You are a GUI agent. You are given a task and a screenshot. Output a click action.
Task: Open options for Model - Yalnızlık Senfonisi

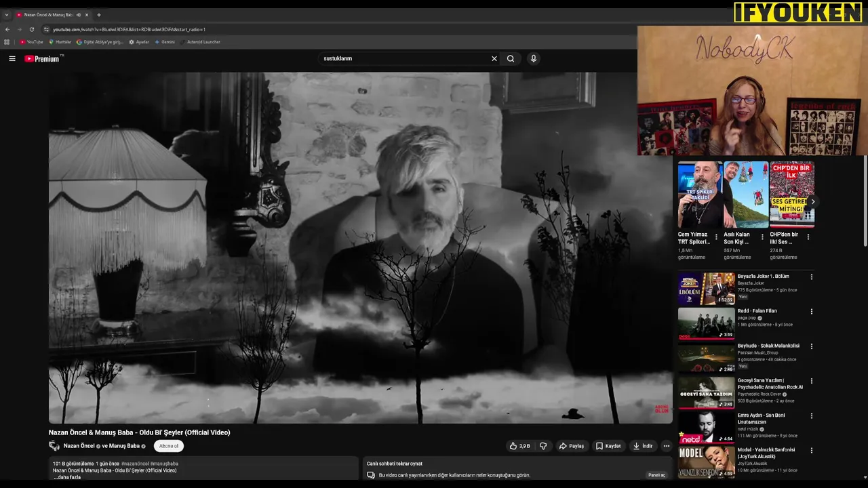811,450
